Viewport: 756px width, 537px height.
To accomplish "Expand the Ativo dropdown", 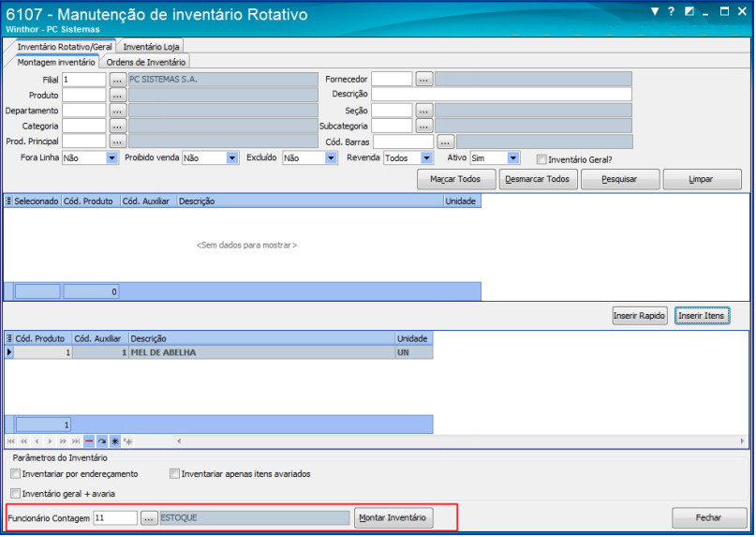I will [x=513, y=157].
